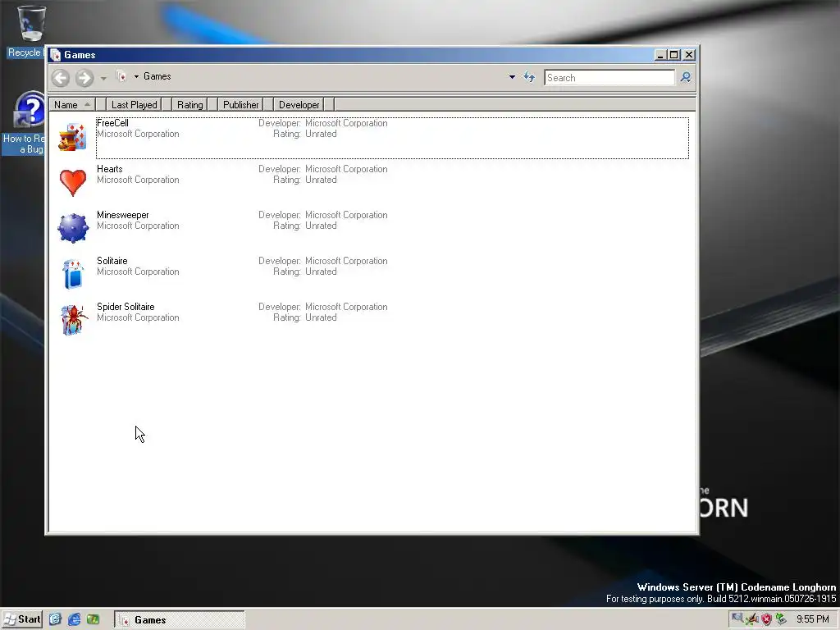Image resolution: width=840 pixels, height=630 pixels.
Task: Click the Games taskbar button
Action: pos(180,620)
